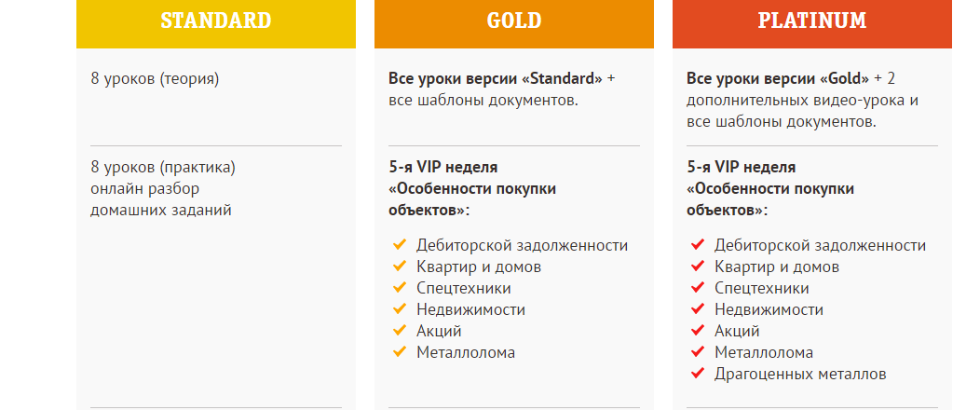Select the GOLD plan header

pos(514,21)
